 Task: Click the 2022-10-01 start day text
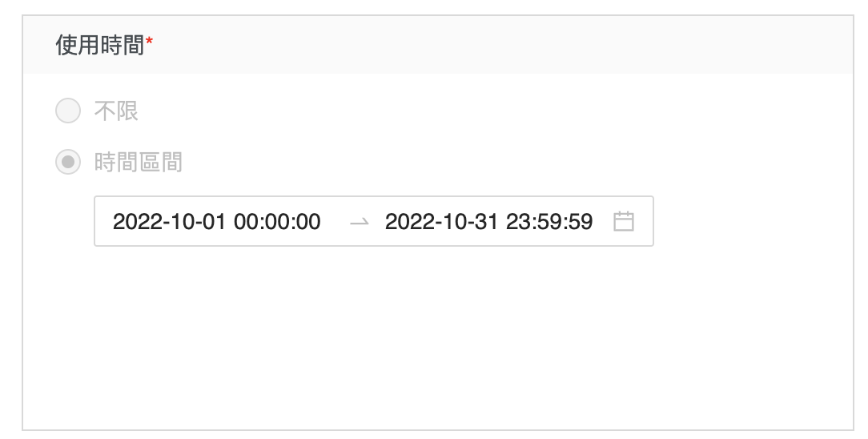pyautogui.click(x=170, y=222)
